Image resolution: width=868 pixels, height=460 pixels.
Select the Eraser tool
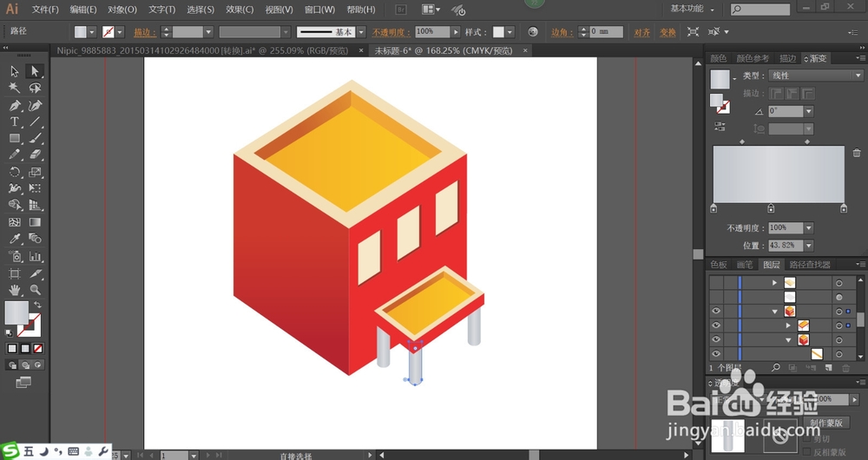point(35,155)
